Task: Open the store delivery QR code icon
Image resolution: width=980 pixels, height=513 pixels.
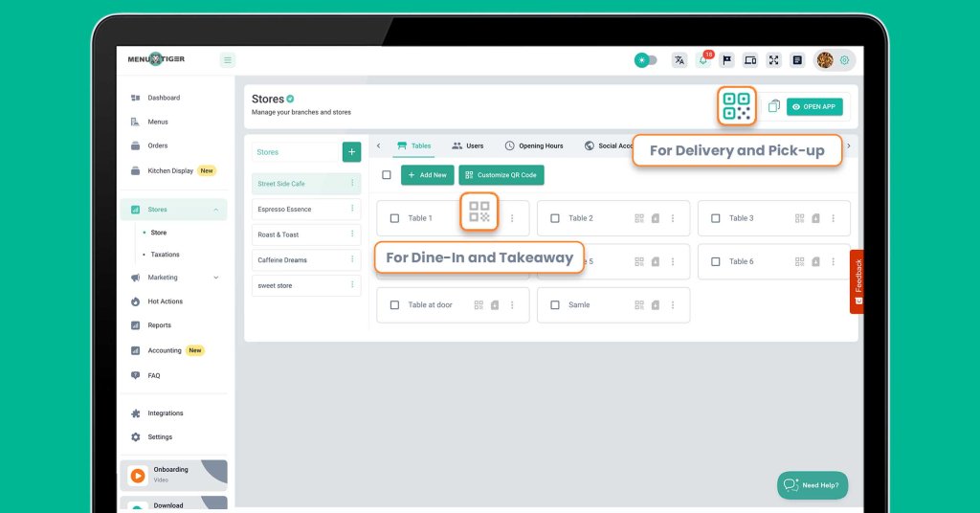Action: click(736, 106)
